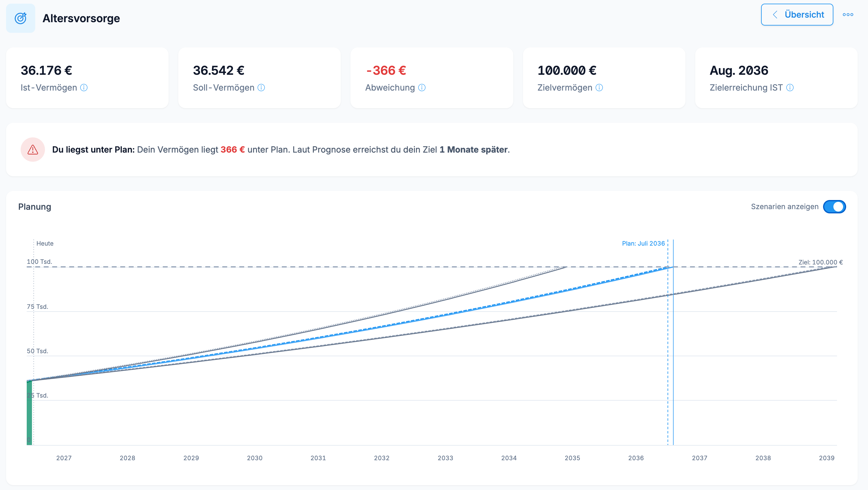Screen dimensions: 868x490
Task: Click the green Ist-Vermögen bar at Heute
Action: pyautogui.click(x=29, y=412)
